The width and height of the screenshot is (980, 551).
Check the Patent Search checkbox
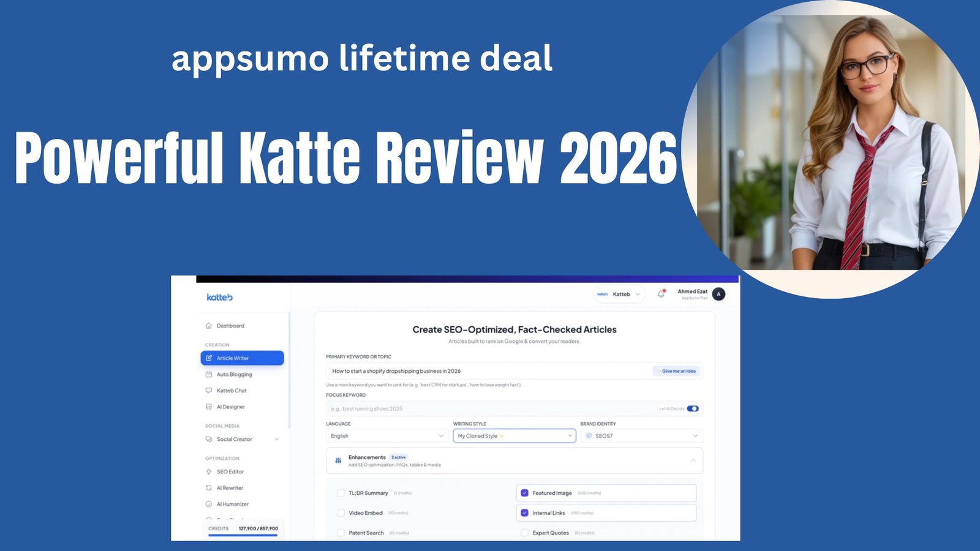pyautogui.click(x=341, y=533)
